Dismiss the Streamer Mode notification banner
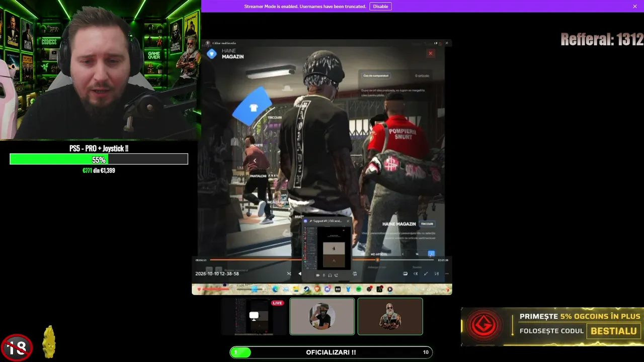This screenshot has height=362, width=644. click(635, 7)
